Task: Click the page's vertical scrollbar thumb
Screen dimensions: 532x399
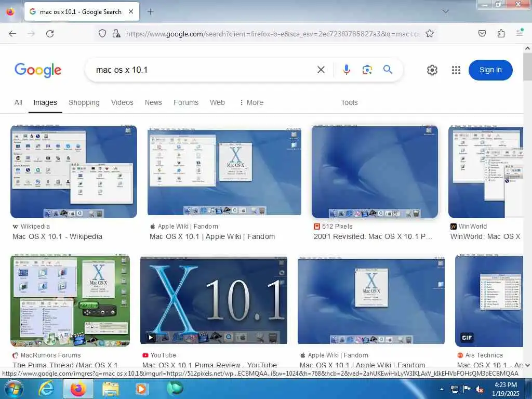Action: (x=527, y=66)
